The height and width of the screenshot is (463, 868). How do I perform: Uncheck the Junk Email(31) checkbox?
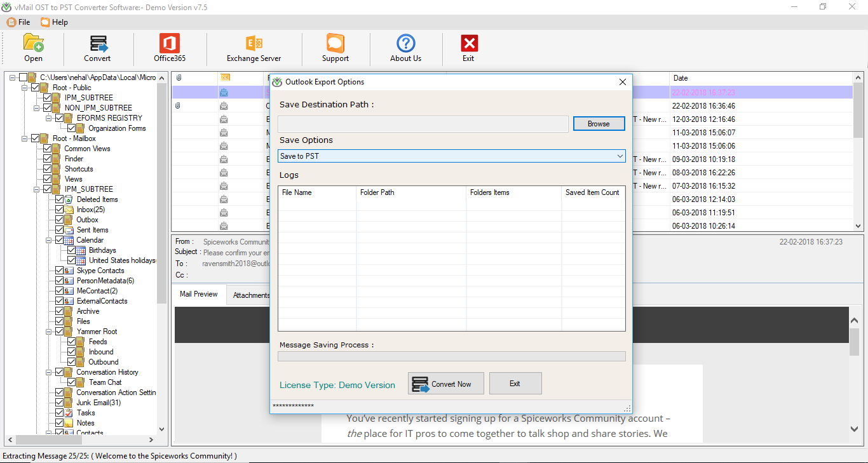click(x=59, y=403)
